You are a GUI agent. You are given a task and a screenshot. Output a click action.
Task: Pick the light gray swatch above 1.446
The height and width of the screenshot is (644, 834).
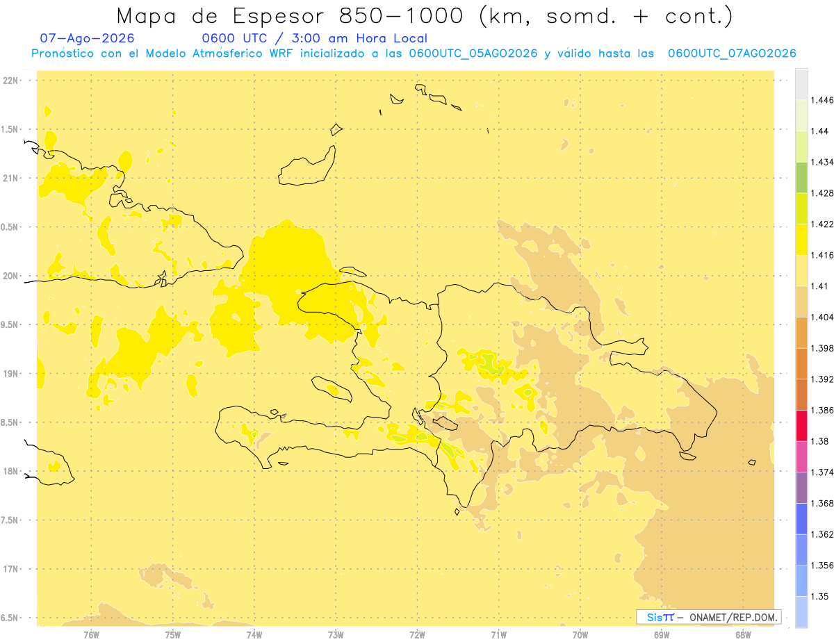click(x=801, y=84)
